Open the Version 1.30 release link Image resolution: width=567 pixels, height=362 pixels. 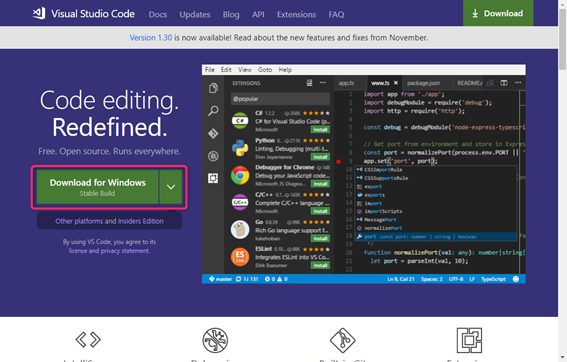(x=151, y=38)
